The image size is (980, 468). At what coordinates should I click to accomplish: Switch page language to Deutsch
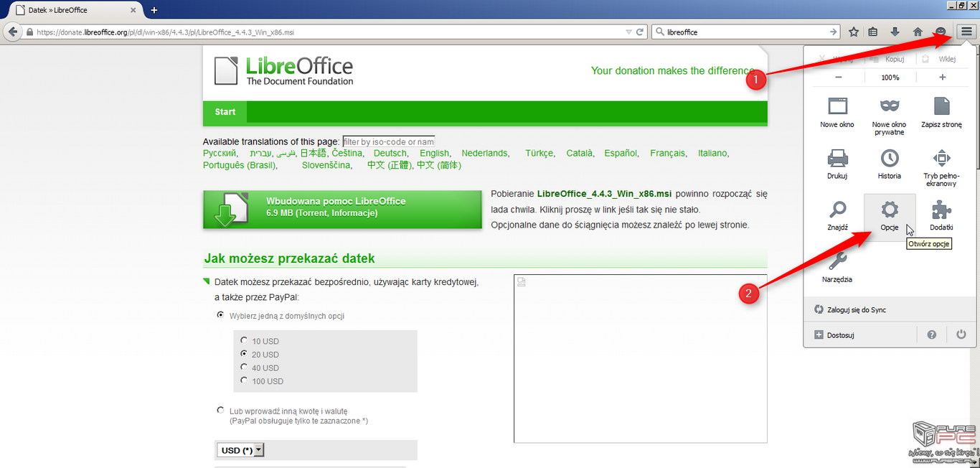390,154
